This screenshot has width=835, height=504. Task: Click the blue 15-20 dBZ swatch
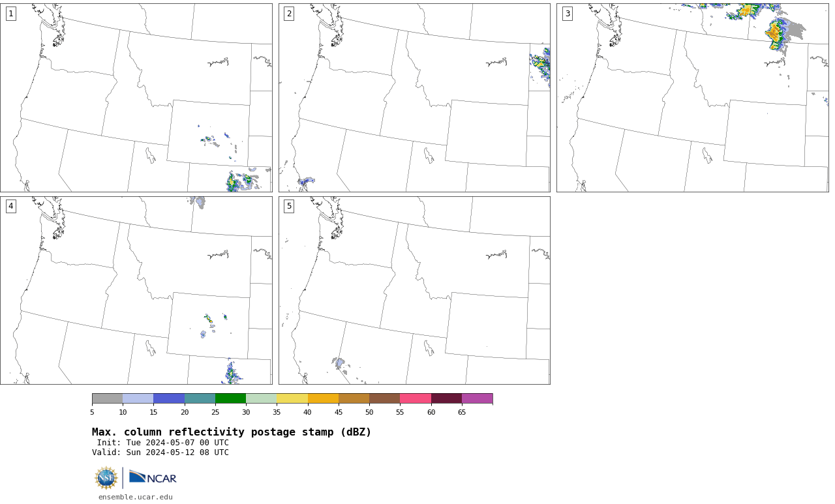pos(169,398)
